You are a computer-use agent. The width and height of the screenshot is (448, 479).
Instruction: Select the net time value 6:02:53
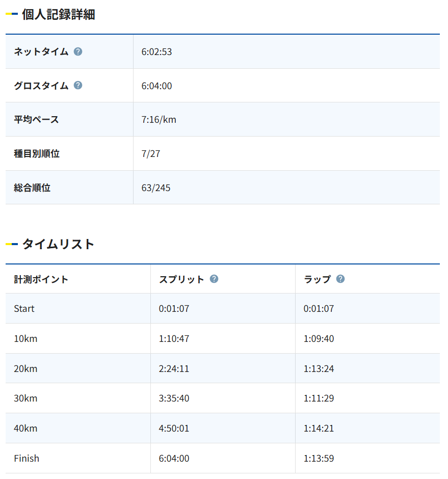coord(156,52)
